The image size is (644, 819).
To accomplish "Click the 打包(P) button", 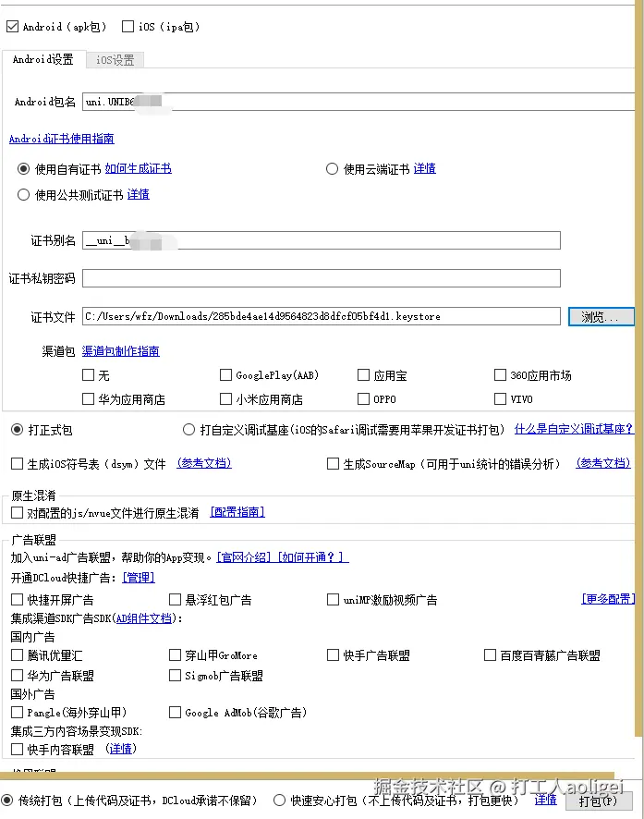I will (x=599, y=801).
